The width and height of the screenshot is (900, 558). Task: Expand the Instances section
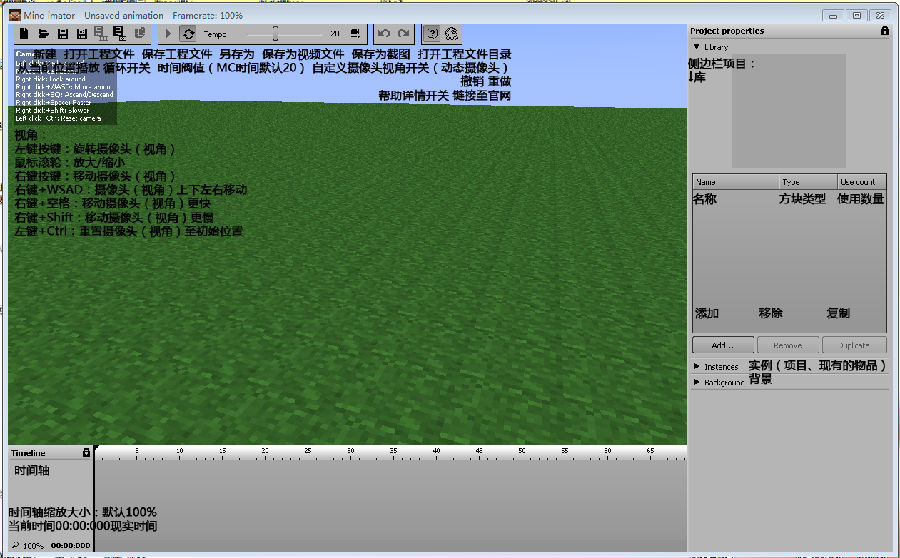coord(696,366)
